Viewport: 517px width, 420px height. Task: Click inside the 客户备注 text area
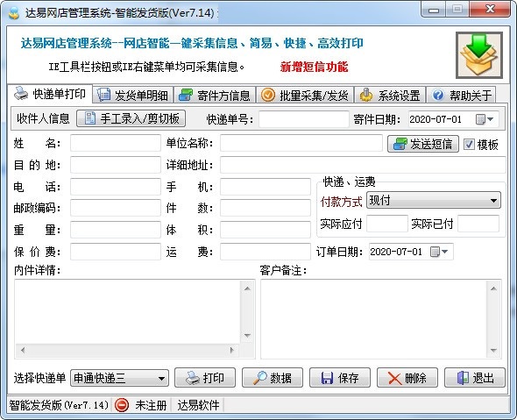coord(374,319)
